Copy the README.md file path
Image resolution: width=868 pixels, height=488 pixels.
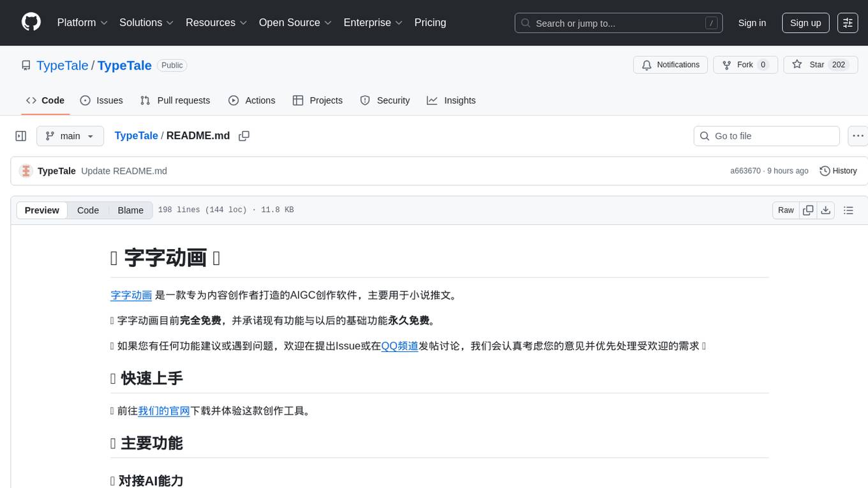(x=244, y=136)
